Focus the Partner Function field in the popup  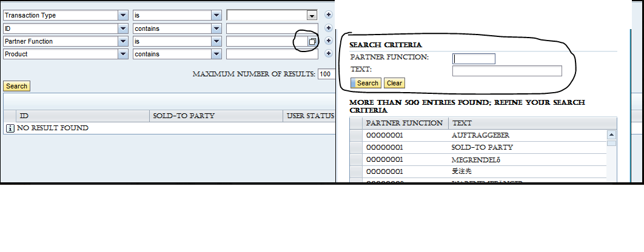[474, 59]
